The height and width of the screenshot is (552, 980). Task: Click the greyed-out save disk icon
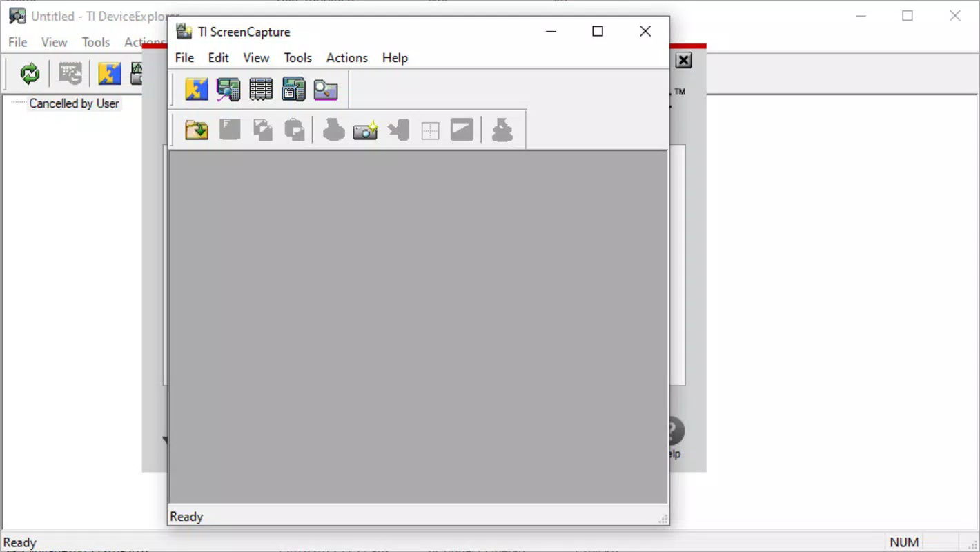pos(230,130)
